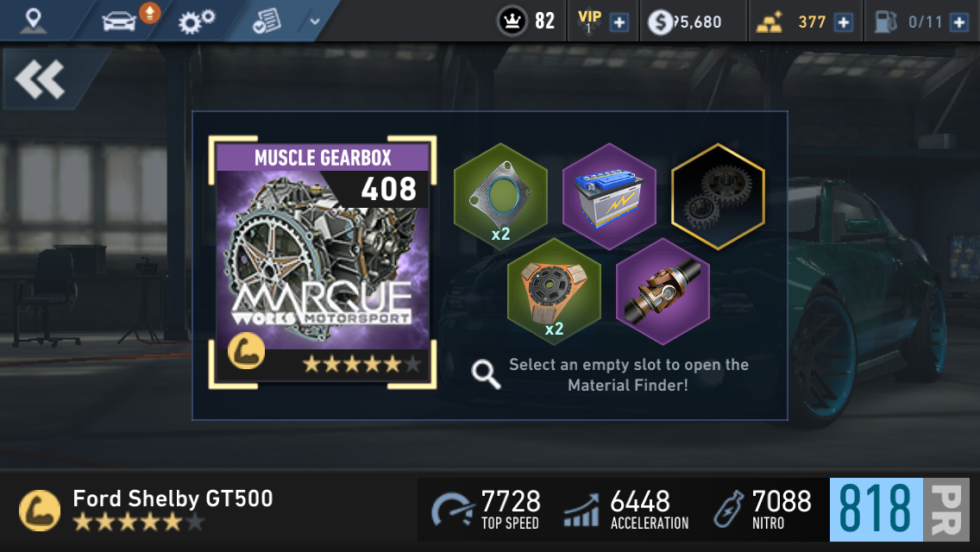Viewport: 980px width, 552px height.
Task: Select the car battery material slot
Action: 609,197
